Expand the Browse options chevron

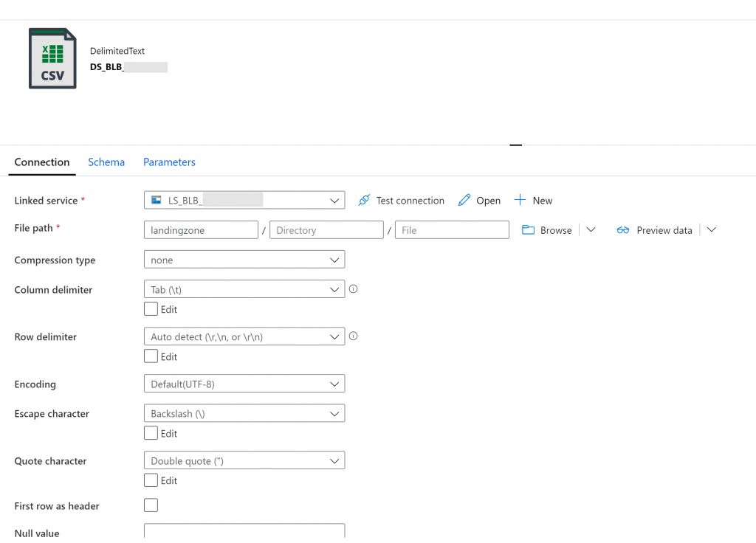(591, 230)
